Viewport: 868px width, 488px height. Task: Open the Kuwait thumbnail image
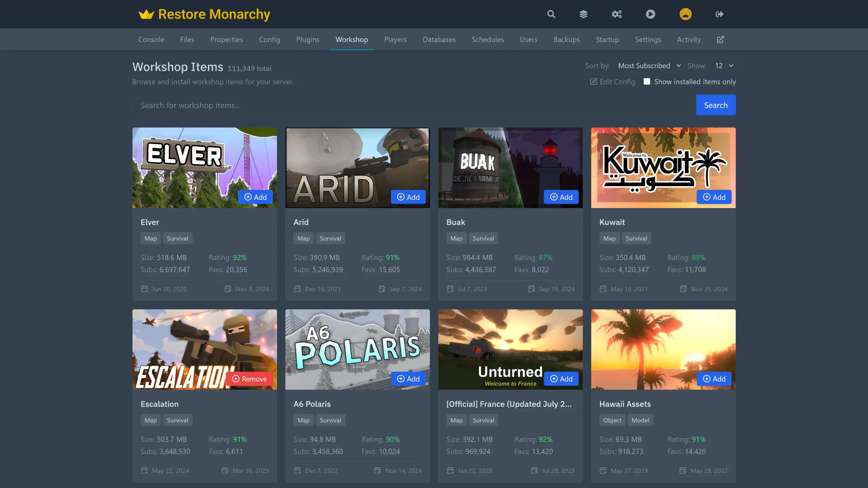tap(663, 167)
